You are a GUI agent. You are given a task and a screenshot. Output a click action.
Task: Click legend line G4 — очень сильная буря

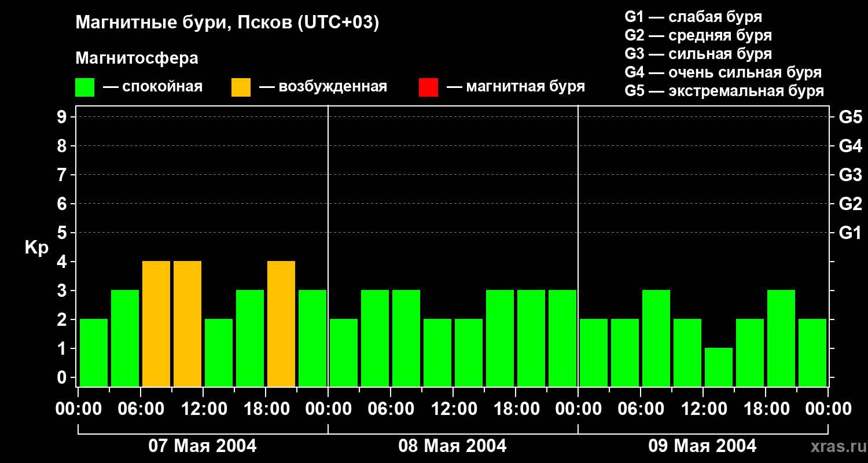pos(723,72)
